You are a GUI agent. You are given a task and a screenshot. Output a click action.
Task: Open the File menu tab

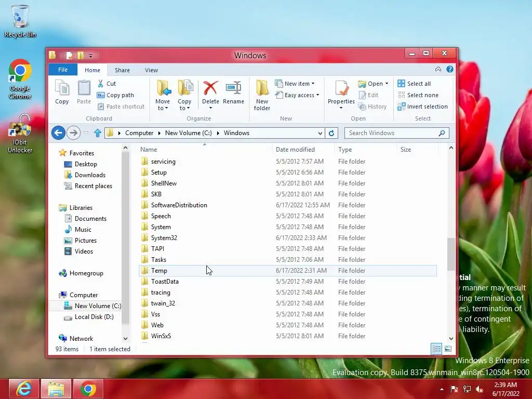click(x=63, y=70)
